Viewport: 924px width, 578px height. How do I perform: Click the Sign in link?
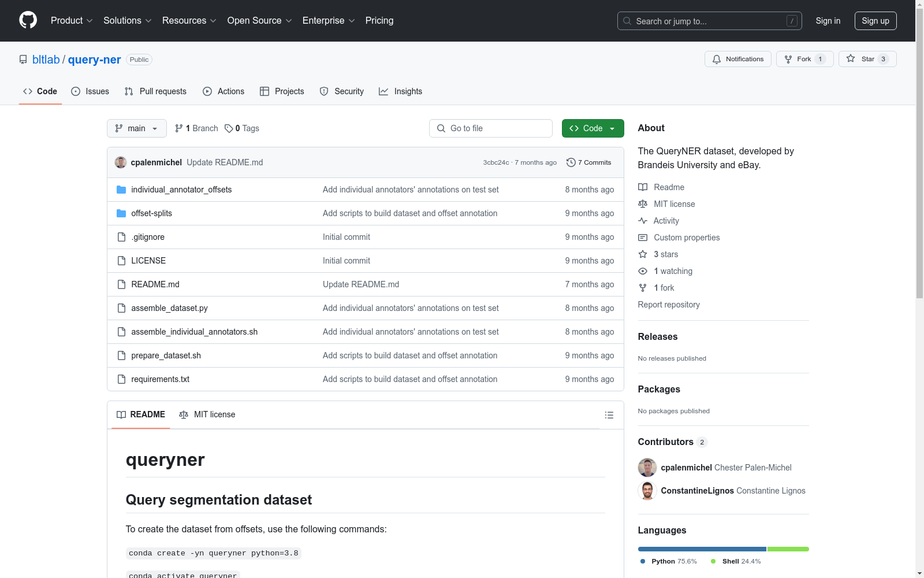(828, 21)
